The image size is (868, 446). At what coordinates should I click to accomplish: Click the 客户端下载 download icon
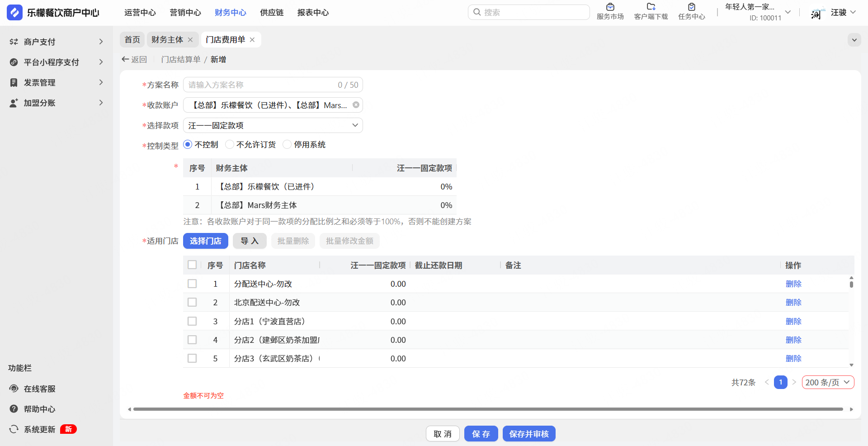point(651,7)
